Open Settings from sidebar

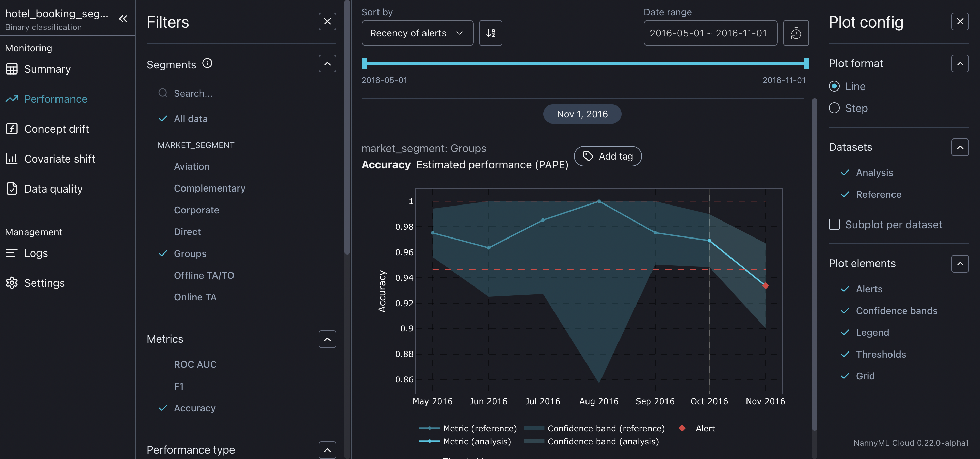click(x=44, y=283)
